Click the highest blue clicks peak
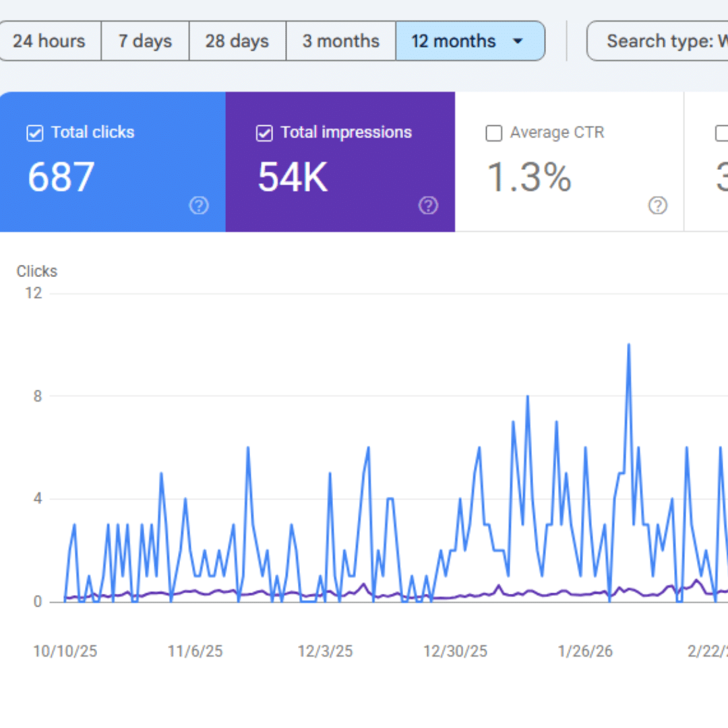 629,345
